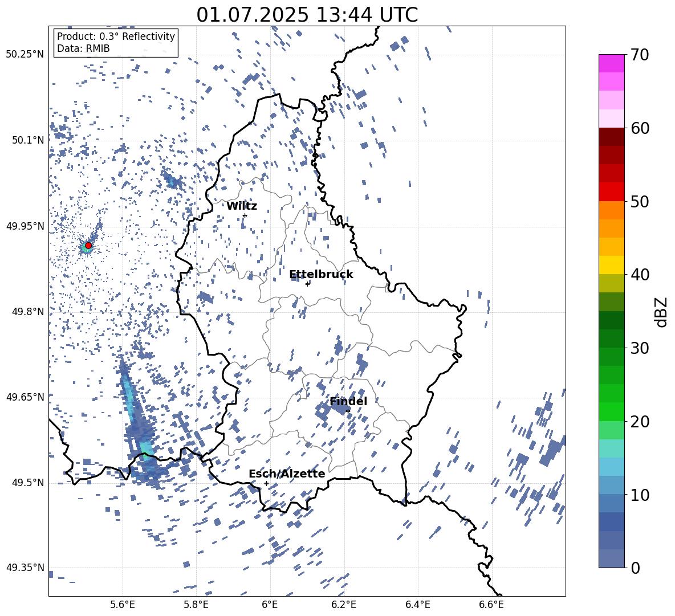675x616 pixels.
Task: Click the red radar site marker
Action: click(88, 246)
